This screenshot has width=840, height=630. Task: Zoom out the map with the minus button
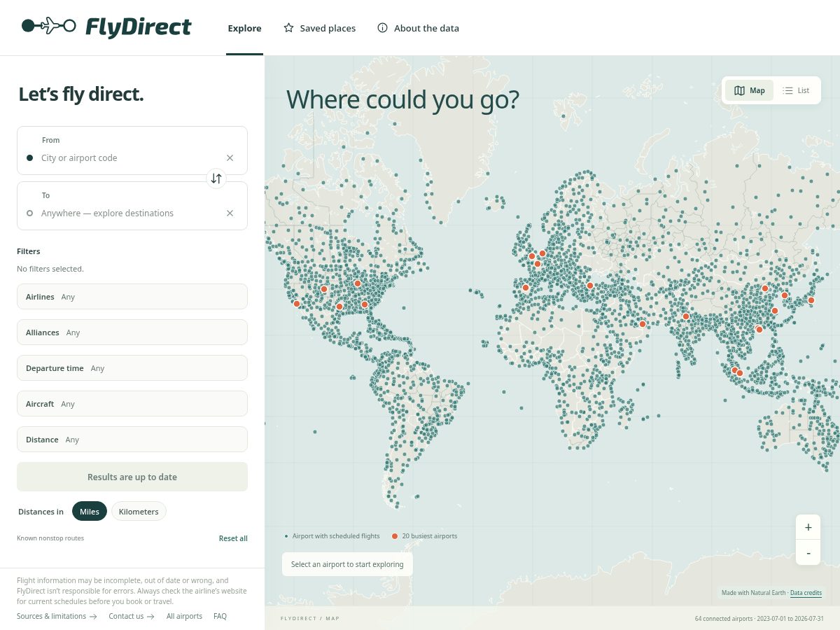(x=808, y=552)
